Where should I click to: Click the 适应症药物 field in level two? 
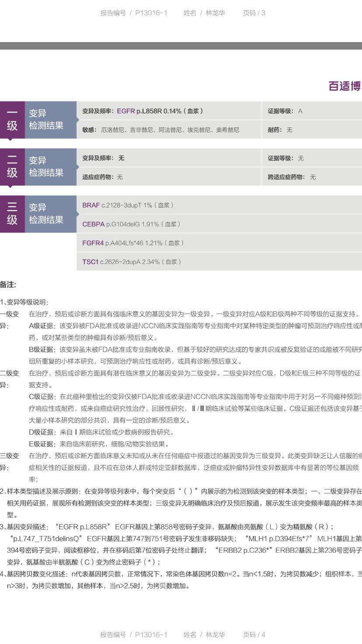click(102, 177)
